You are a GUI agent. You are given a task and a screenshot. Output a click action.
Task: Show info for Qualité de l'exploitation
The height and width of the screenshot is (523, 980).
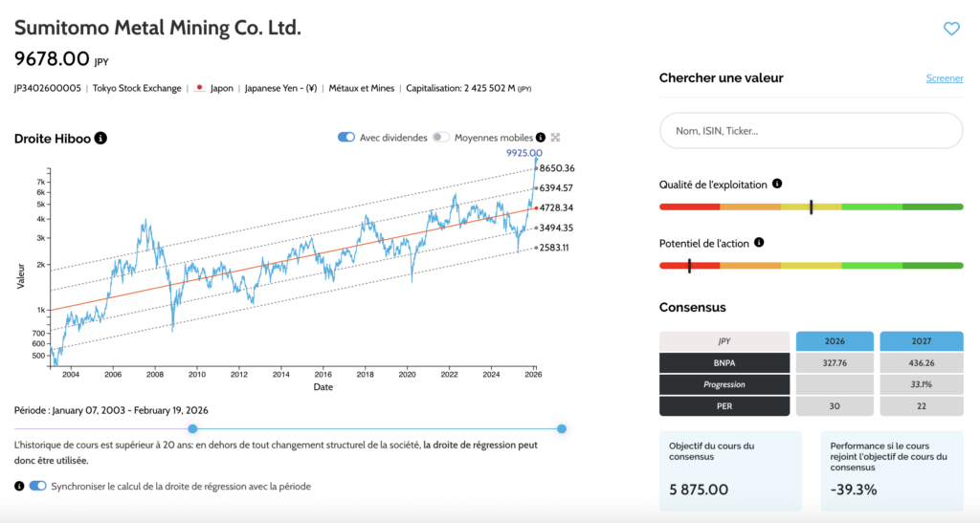pos(777,184)
